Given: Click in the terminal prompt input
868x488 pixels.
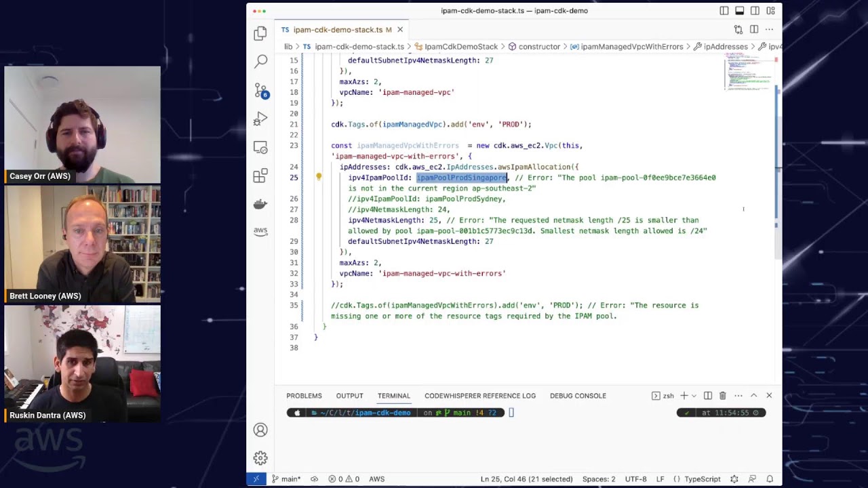Looking at the screenshot, I should pyautogui.click(x=511, y=413).
